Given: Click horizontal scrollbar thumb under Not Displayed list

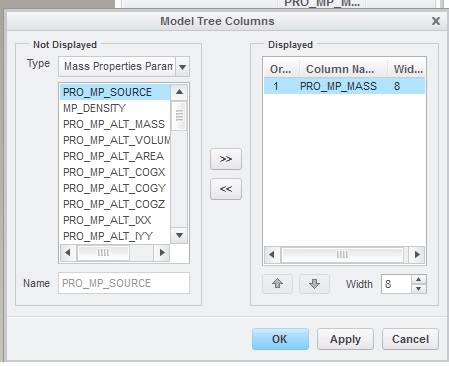Looking at the screenshot, I should [103, 253].
